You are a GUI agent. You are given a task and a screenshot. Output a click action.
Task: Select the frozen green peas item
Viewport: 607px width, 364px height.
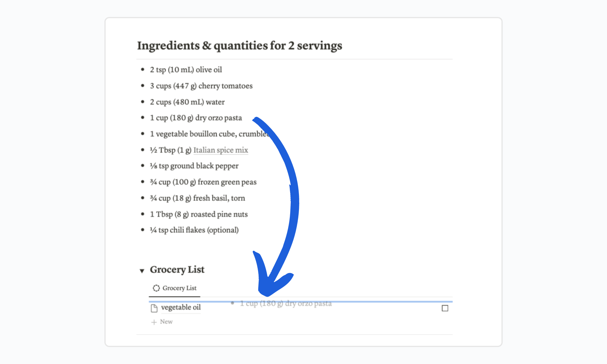point(203,182)
